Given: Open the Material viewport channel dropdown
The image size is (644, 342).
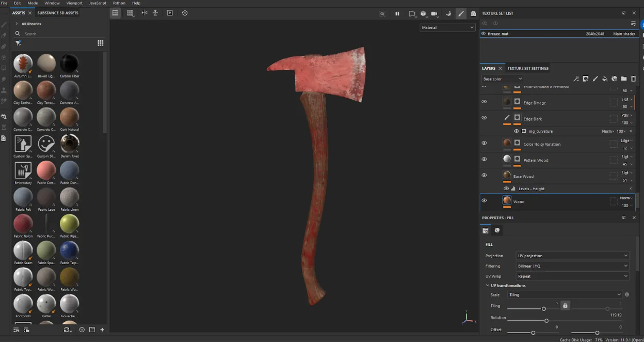Looking at the screenshot, I should 447,27.
